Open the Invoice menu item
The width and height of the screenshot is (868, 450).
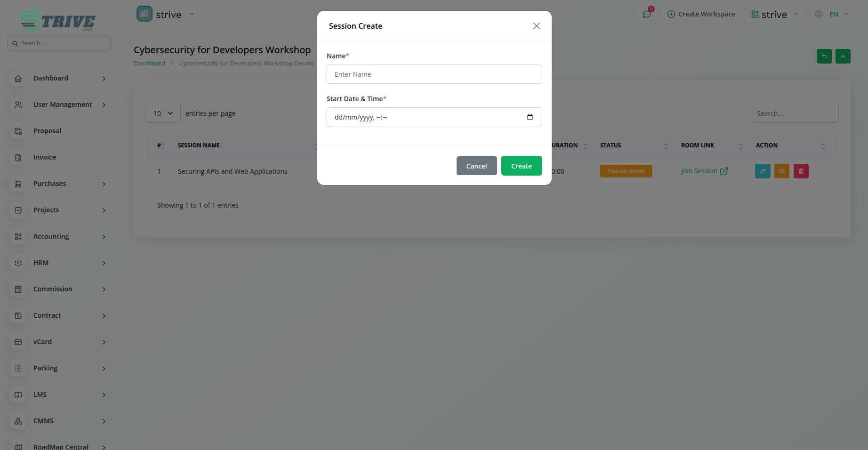(x=45, y=157)
